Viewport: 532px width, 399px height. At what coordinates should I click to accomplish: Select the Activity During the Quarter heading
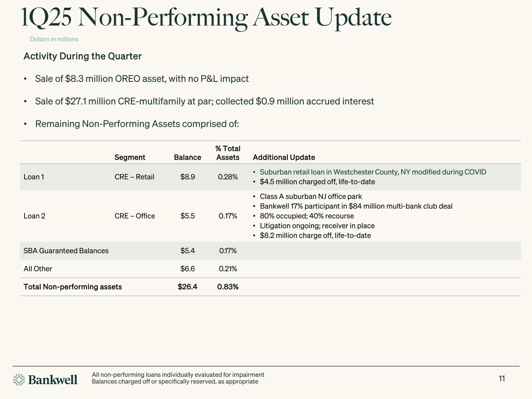tap(83, 56)
